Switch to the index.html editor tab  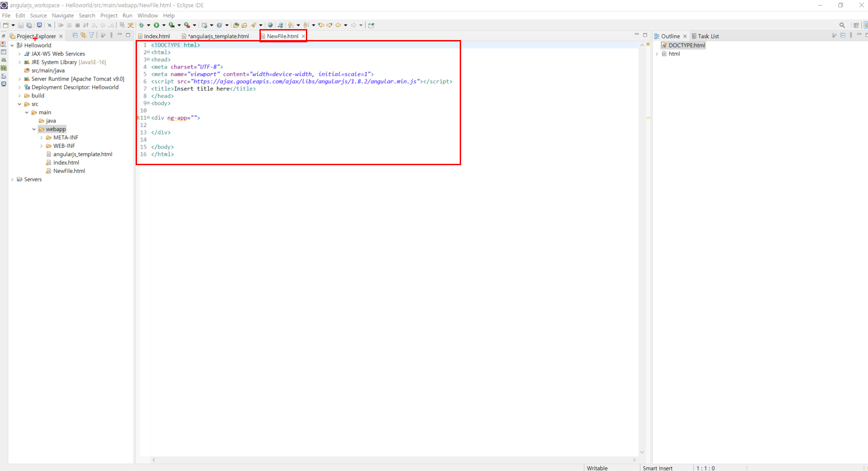coord(154,36)
